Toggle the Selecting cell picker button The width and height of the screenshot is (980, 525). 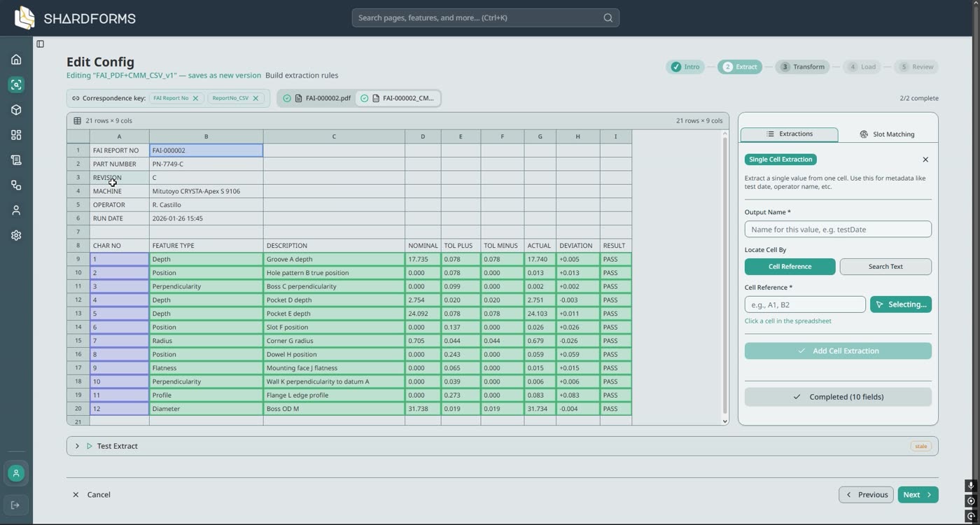point(901,304)
